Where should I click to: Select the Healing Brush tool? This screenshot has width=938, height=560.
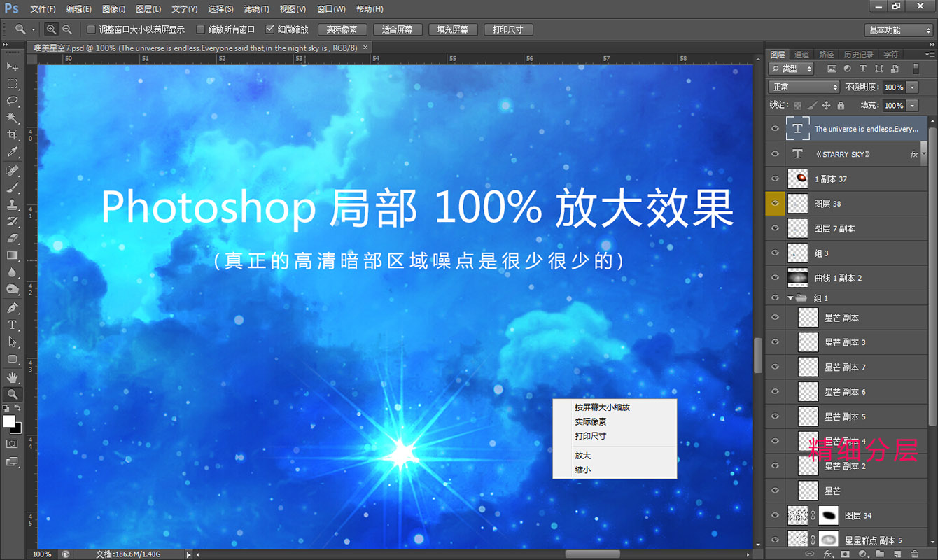(x=13, y=171)
